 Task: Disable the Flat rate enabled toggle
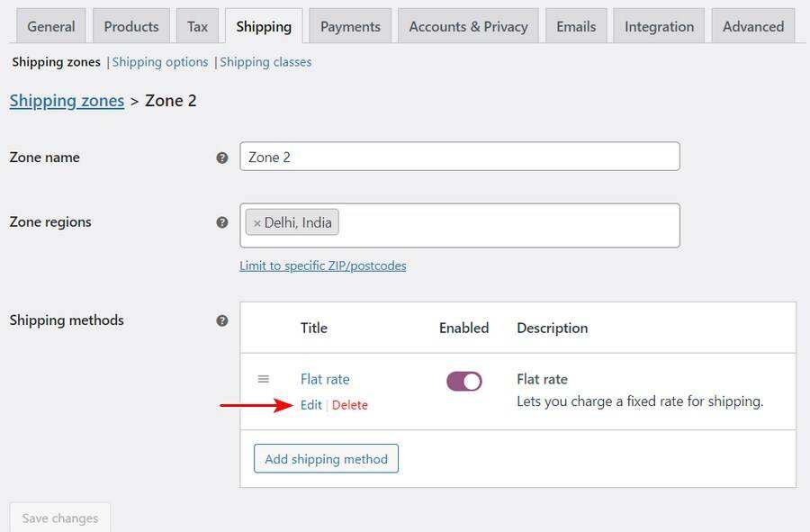click(463, 382)
